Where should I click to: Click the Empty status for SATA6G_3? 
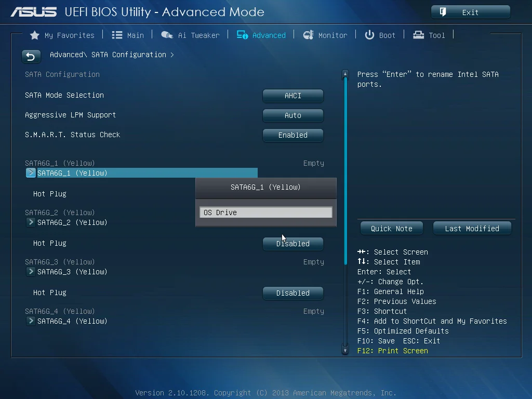point(313,262)
